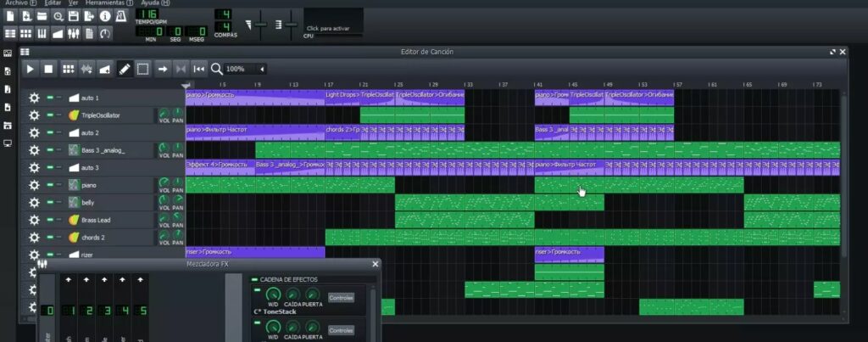
Task: Stop playback in the Song Editor
Action: coord(48,69)
